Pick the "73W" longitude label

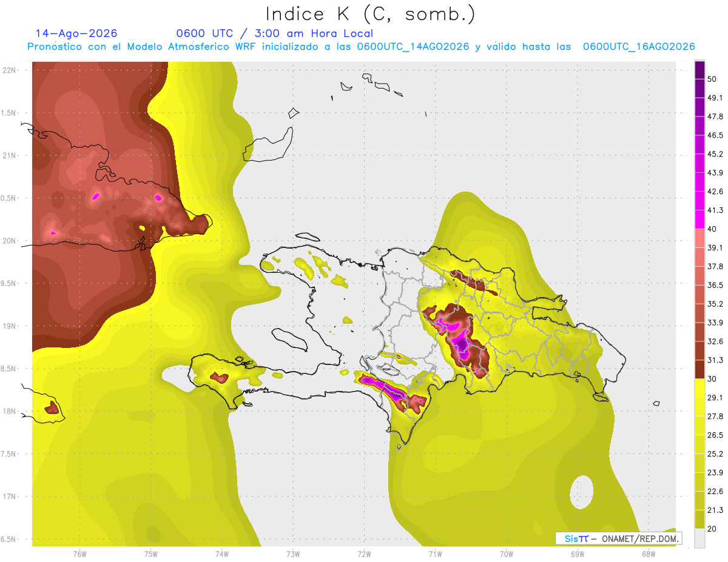[293, 554]
